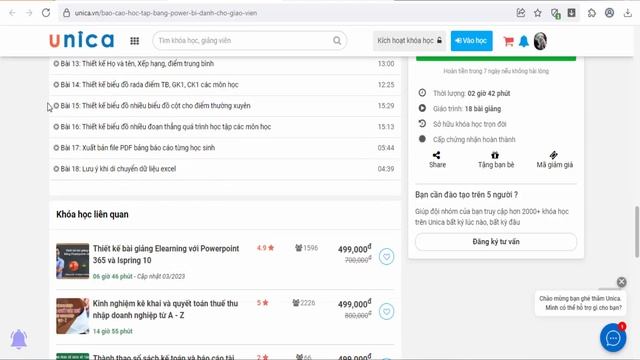This screenshot has height=360, width=640.
Task: Open Kinh nghiệm kê khai thuế course title
Action: pyautogui.click(x=165, y=309)
